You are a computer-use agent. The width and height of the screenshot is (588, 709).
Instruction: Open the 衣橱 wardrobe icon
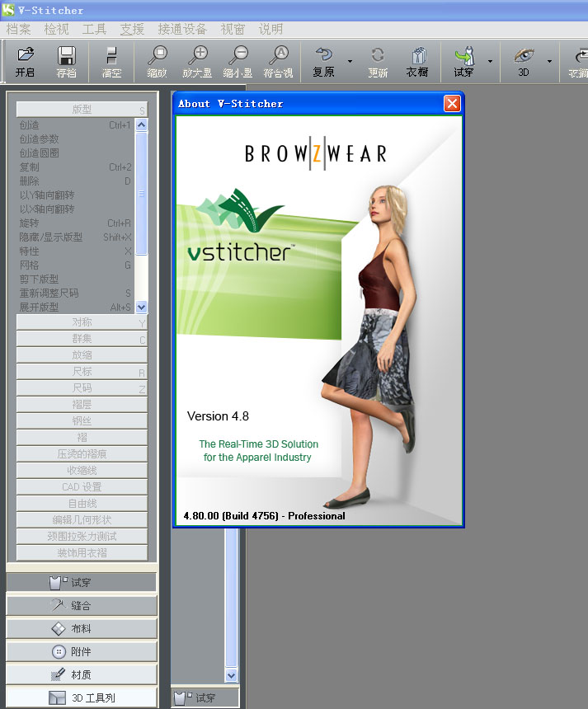419,55
